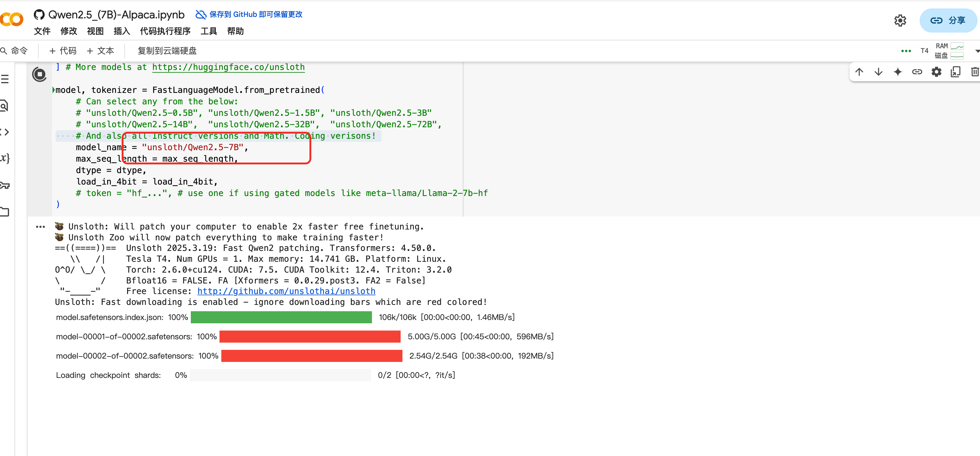
Task: Click the model_name string "unsloth/Qwen2.5-7B"
Action: 193,147
